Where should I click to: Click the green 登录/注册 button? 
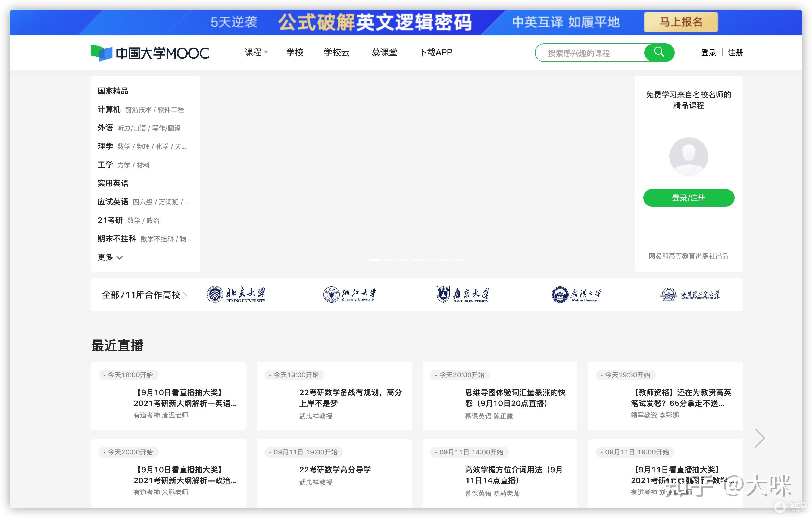689,198
